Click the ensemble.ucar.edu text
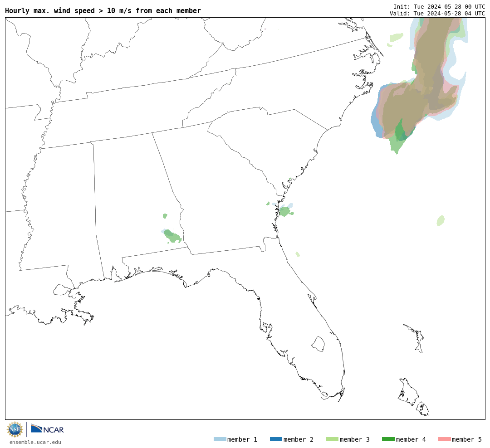The image size is (490, 448). (x=35, y=442)
